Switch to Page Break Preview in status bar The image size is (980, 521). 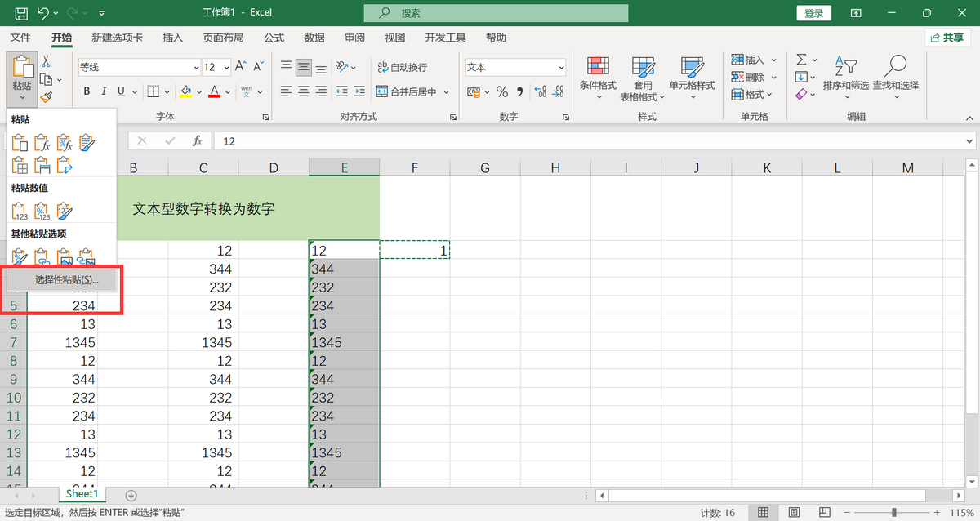click(826, 512)
